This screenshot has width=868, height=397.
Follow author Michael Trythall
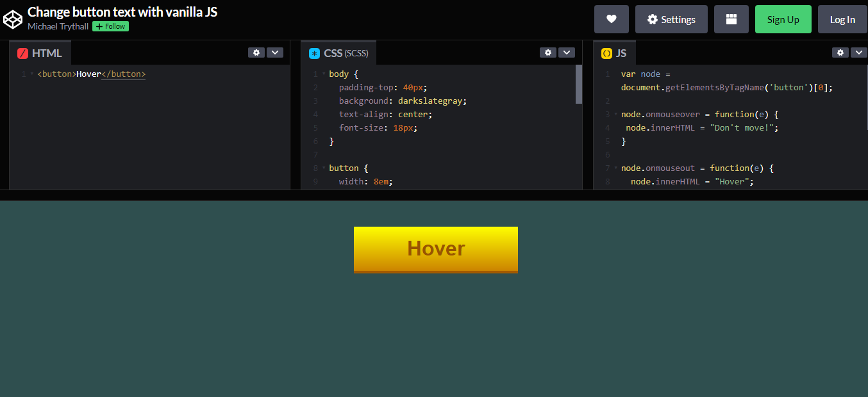110,26
